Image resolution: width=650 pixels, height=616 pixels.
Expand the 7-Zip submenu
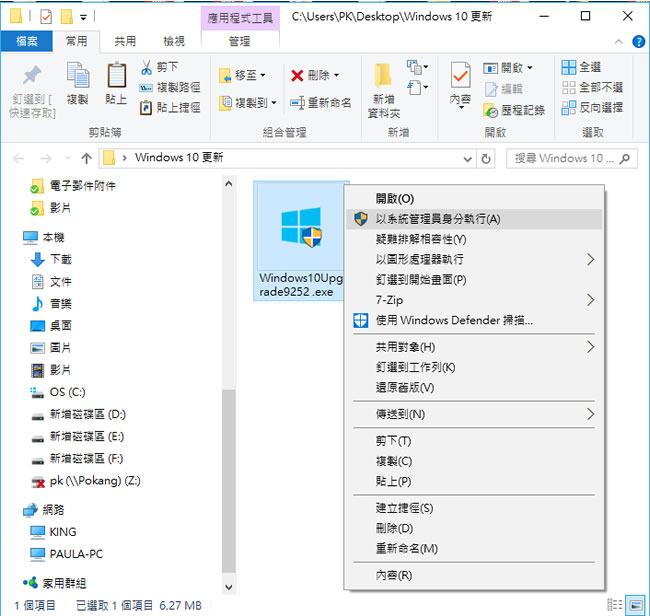click(x=474, y=300)
